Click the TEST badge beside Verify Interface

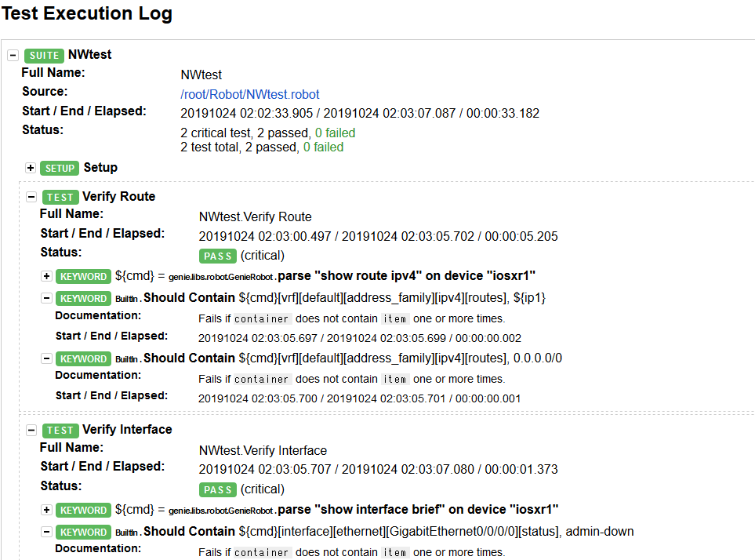(60, 431)
